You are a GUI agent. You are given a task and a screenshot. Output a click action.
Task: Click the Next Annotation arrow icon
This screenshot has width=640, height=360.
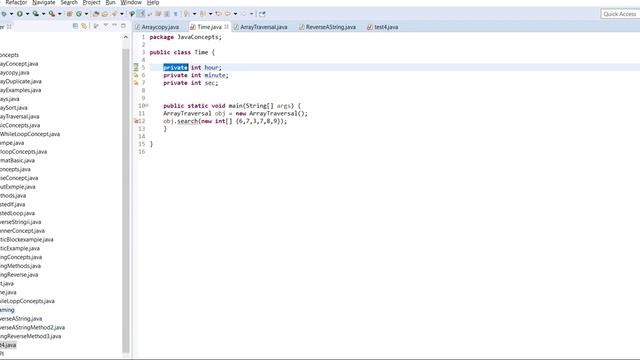click(x=186, y=14)
